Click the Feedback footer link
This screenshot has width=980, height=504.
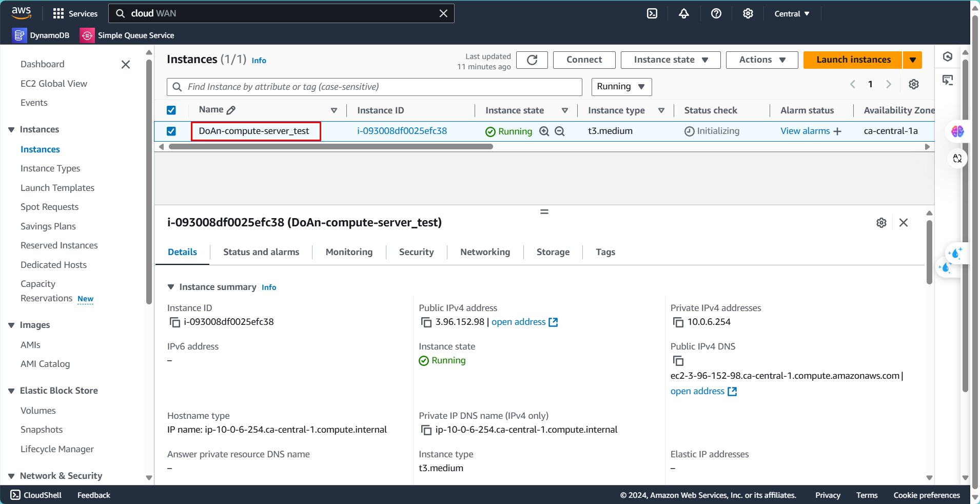point(94,495)
